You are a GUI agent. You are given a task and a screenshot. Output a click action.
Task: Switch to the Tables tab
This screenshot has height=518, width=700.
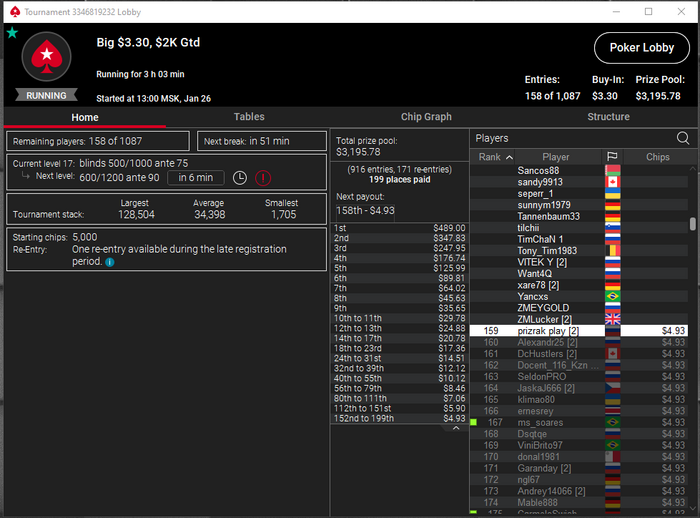tap(249, 117)
